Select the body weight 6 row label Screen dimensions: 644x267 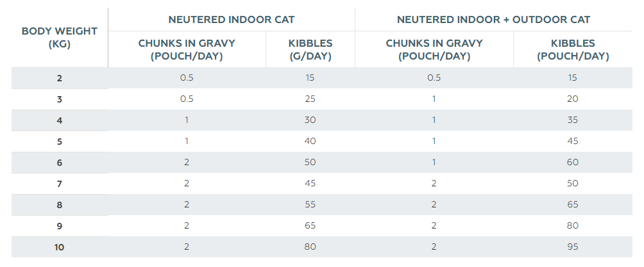coord(60,163)
